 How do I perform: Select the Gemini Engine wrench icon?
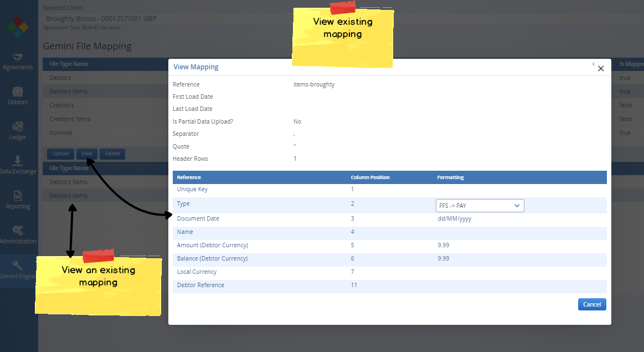coord(17,265)
